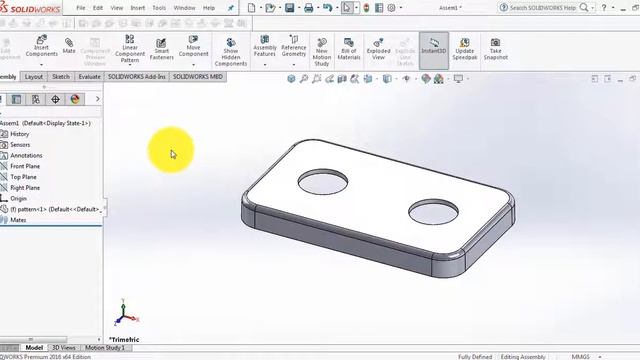This screenshot has height=360, width=640.
Task: Toggle the Select cursor tool
Action: [347, 8]
